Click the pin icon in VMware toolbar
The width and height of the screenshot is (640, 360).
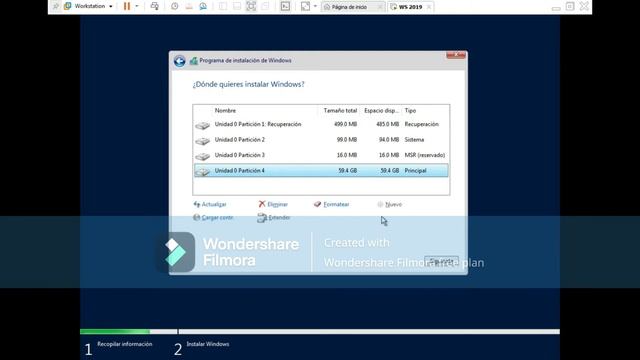point(56,6)
